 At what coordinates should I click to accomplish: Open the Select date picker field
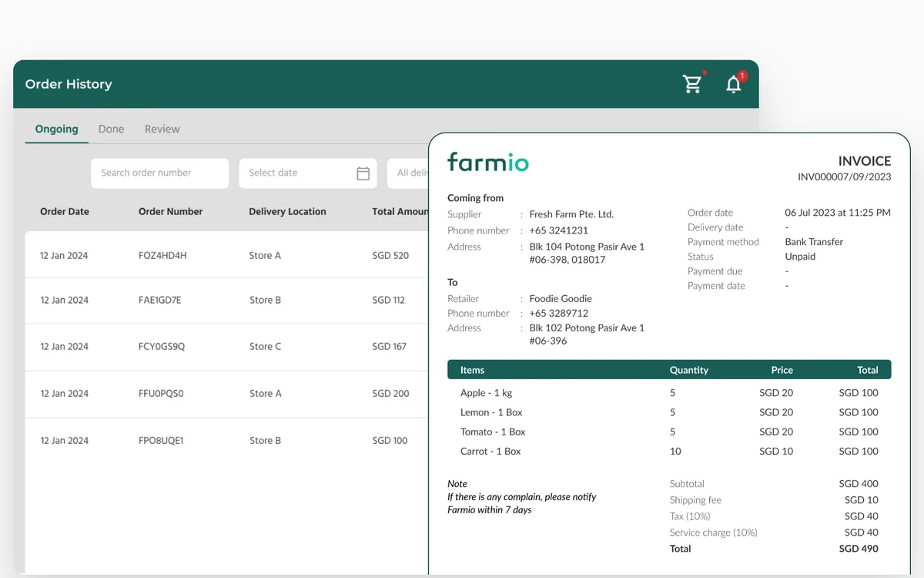coord(308,173)
